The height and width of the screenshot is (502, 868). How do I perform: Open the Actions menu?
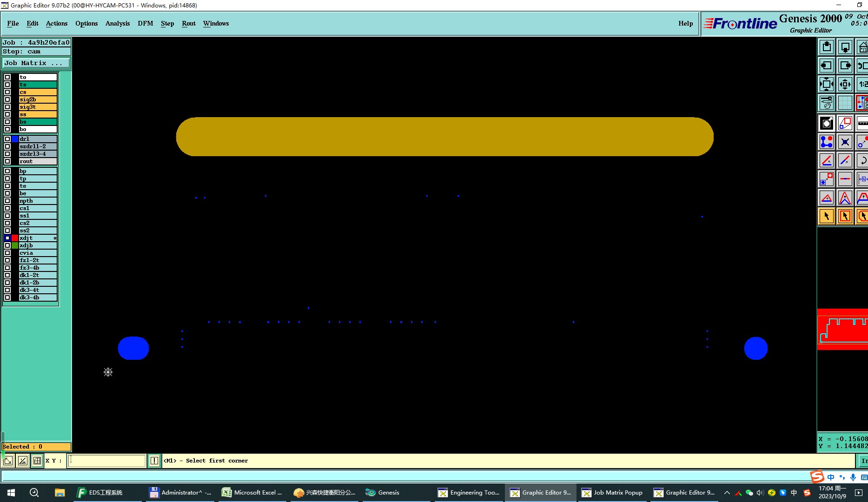click(x=57, y=23)
